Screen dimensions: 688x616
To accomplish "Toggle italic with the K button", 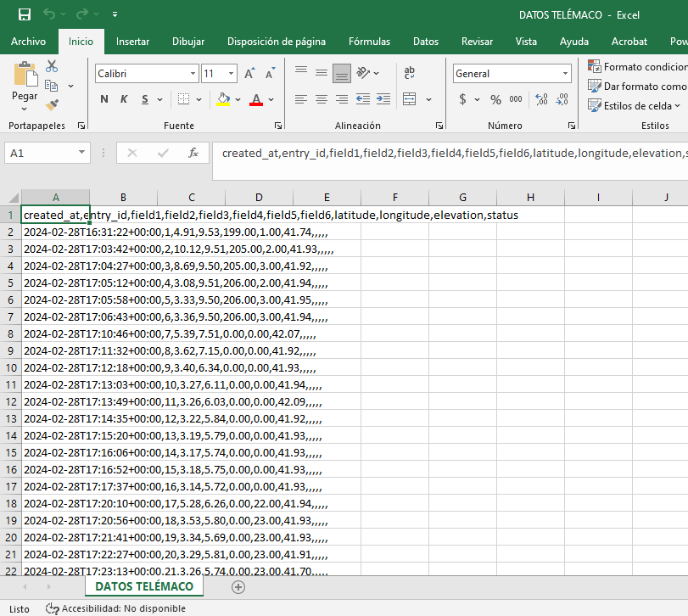I will tap(124, 99).
